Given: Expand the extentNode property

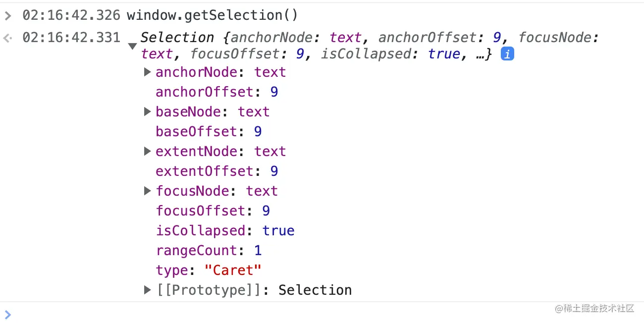Looking at the screenshot, I should point(147,152).
